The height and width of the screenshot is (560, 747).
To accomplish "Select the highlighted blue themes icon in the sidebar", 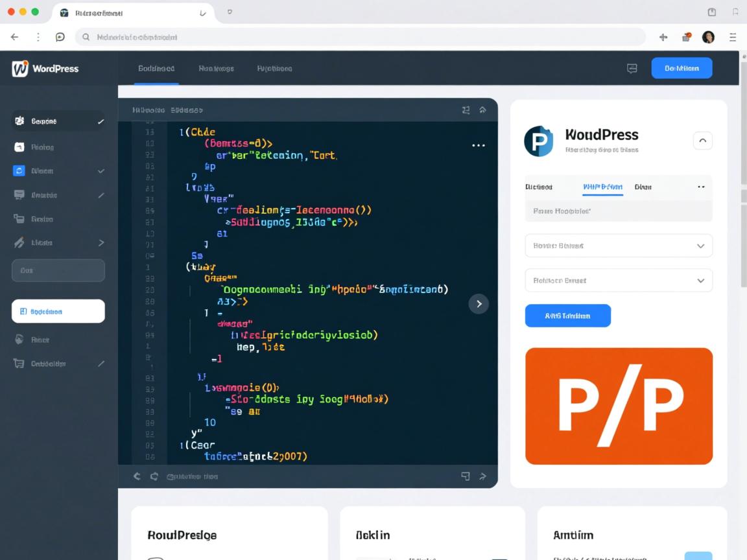I will (x=20, y=170).
